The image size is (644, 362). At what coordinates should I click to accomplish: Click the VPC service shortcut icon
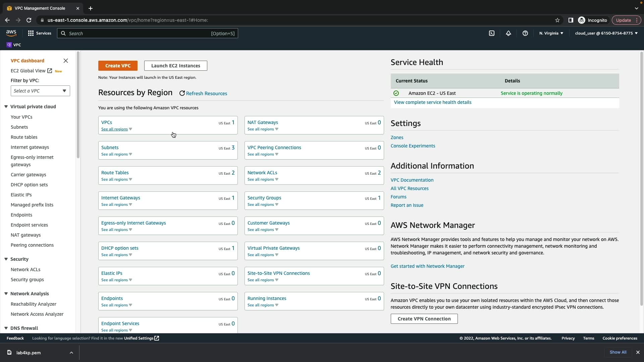pos(9,45)
